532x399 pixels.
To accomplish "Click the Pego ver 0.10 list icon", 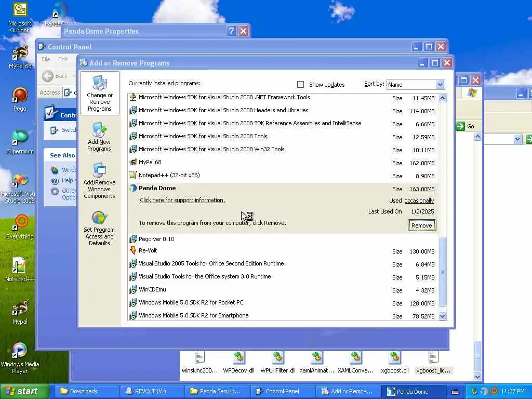I will (133, 239).
